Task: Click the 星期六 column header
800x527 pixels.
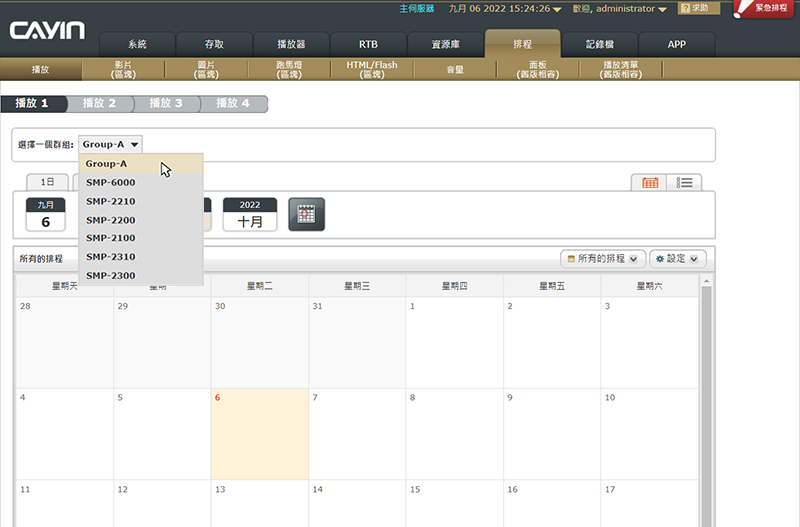Action: point(649,286)
